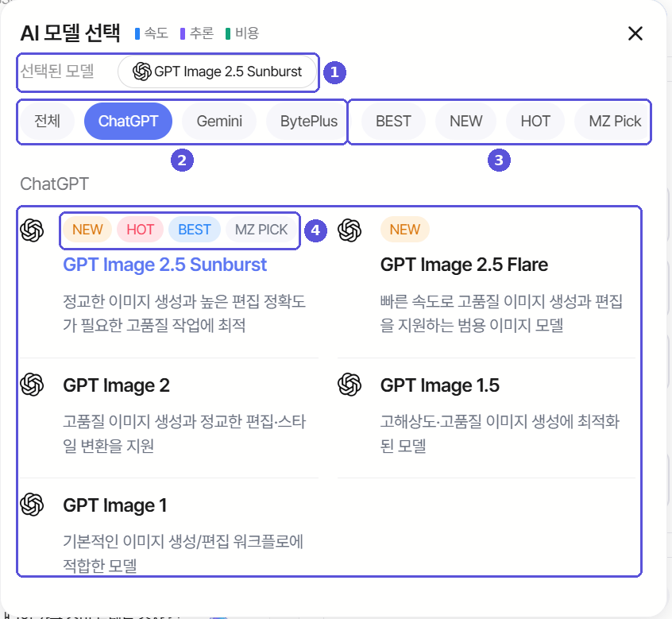
Task: Click the OpenAI icon beside GPT Image 2
Action: click(32, 385)
